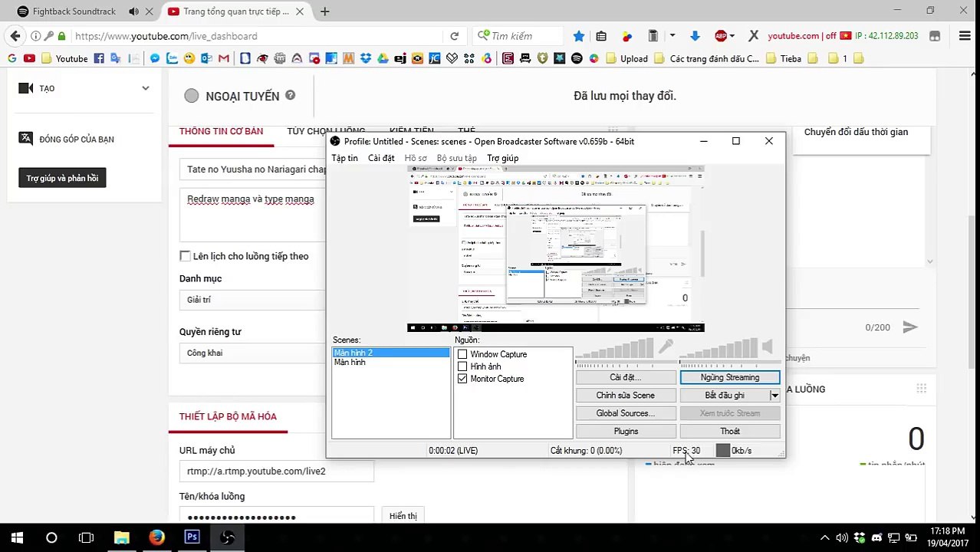Enable the Hình ảnh source
This screenshot has height=552, width=980.
(x=462, y=366)
